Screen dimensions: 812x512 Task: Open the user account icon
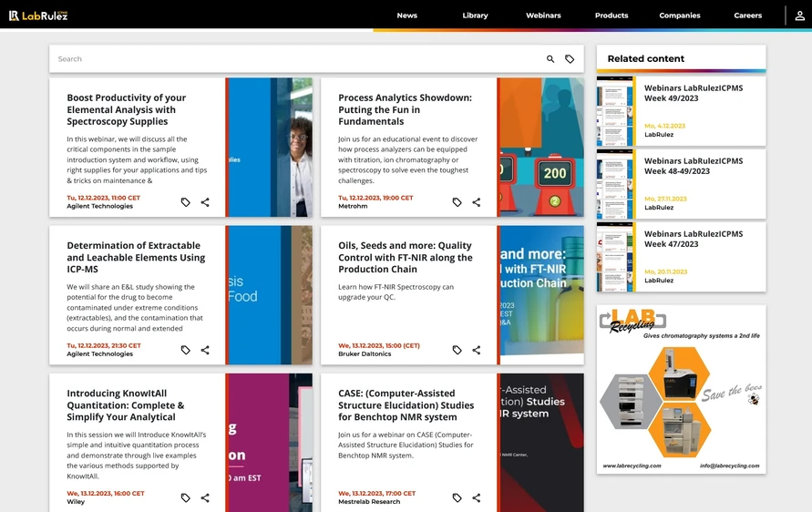(799, 15)
